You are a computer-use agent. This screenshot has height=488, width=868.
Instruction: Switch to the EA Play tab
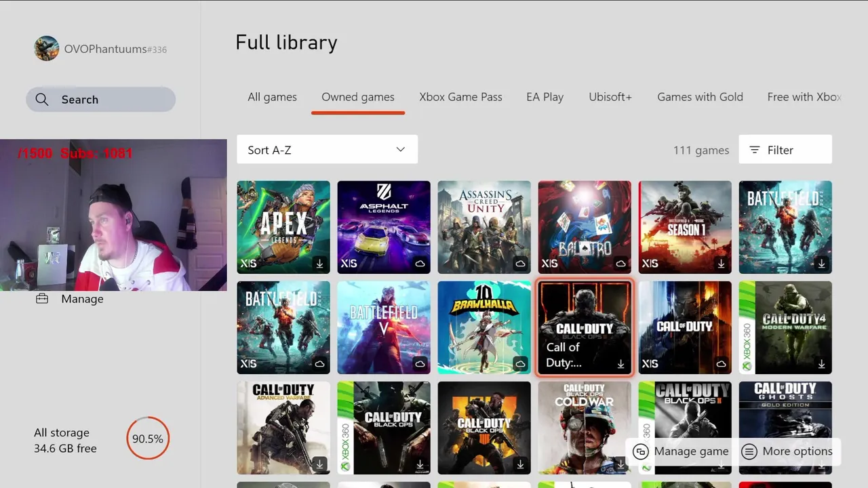click(545, 97)
